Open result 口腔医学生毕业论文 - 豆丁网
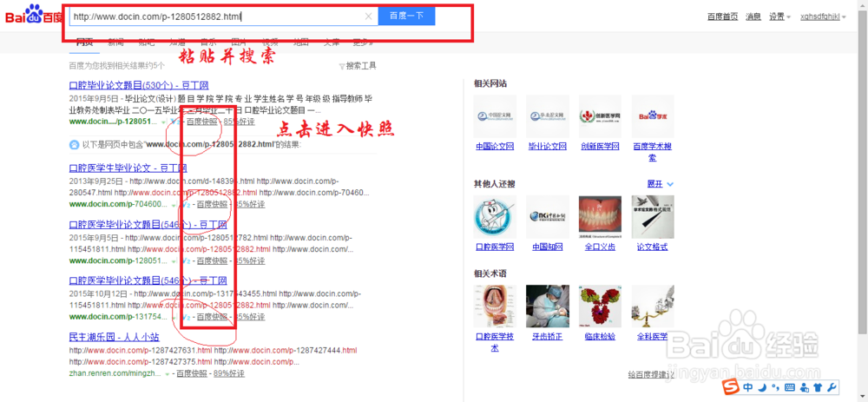Viewport: 868px width, 402px height. click(128, 168)
